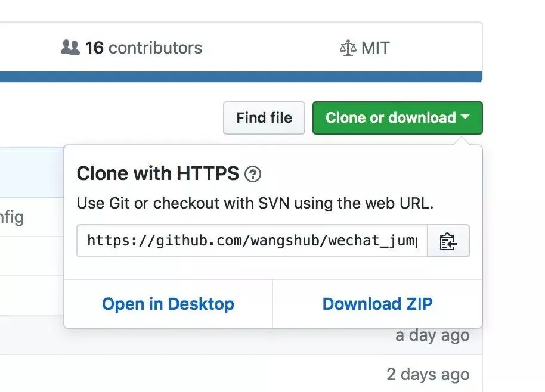
Task: Click the MIT license scale icon
Action: click(x=348, y=48)
